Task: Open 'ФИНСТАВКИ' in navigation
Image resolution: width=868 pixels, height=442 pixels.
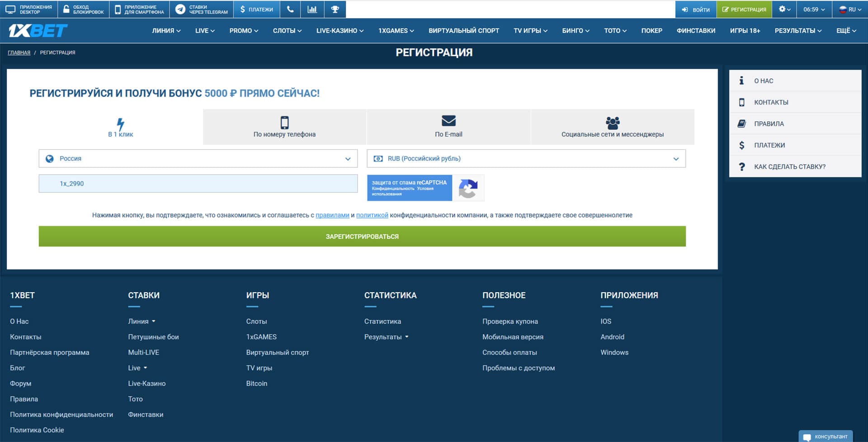Action: pos(696,31)
